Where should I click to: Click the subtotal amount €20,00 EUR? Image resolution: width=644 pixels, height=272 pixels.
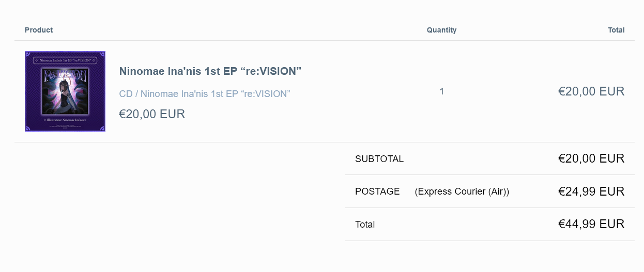pyautogui.click(x=591, y=158)
